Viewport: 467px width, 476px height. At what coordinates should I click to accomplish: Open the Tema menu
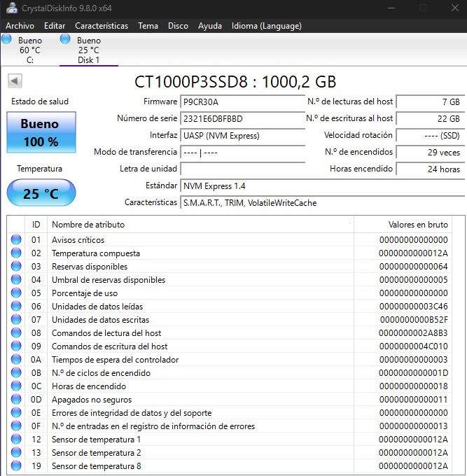coord(148,26)
